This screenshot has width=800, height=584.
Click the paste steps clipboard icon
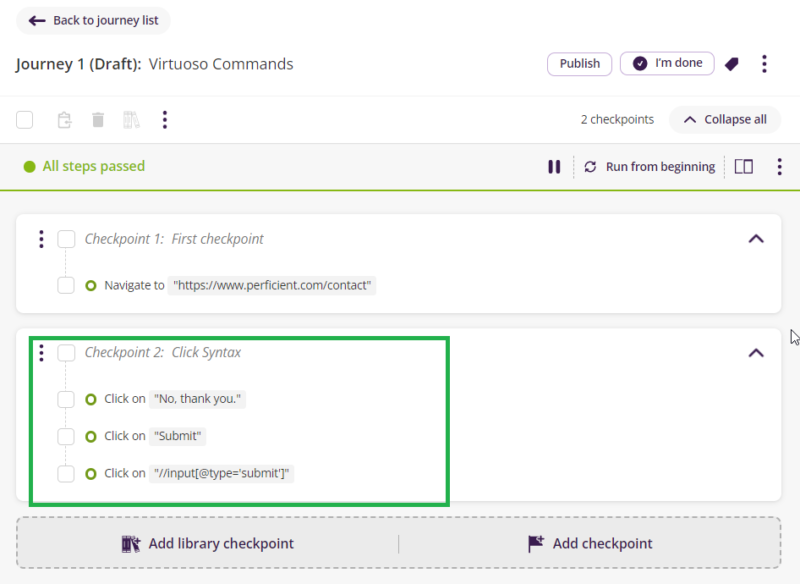point(64,120)
